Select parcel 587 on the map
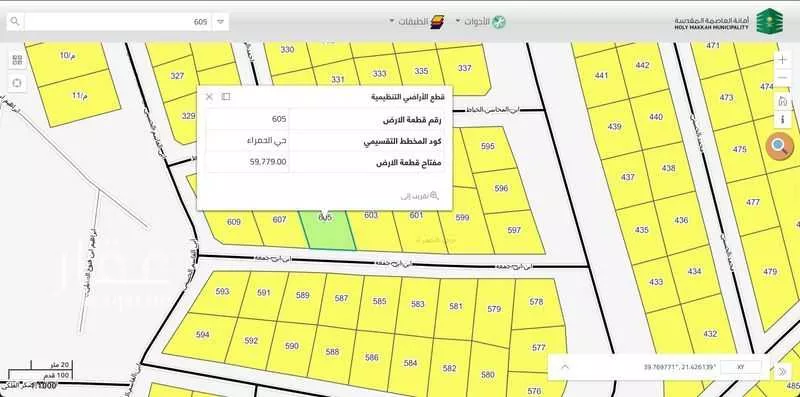 [341, 299]
